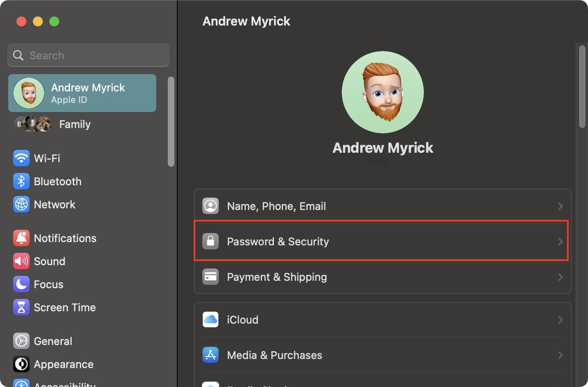This screenshot has width=588, height=387.
Task: Open iCloud via the cloud icon
Action: tap(211, 319)
